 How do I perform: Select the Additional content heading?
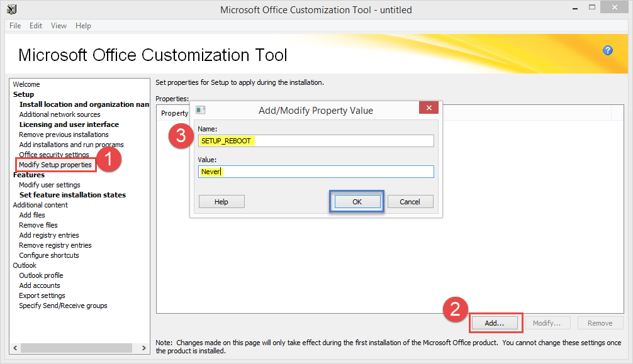click(x=40, y=205)
